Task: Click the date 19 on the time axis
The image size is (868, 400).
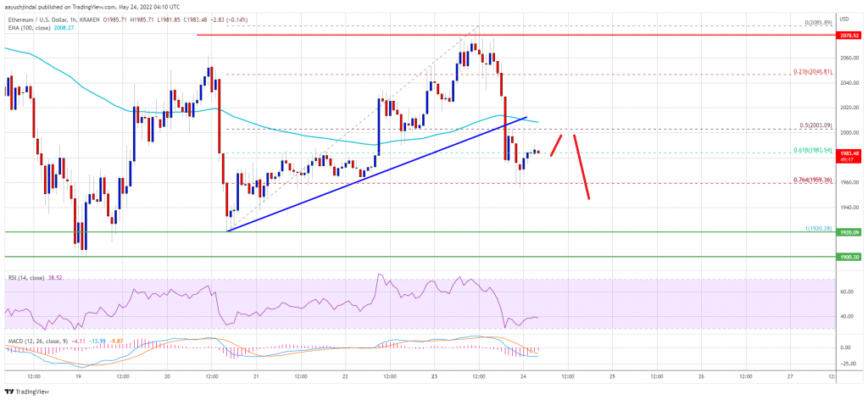Action: [78, 376]
